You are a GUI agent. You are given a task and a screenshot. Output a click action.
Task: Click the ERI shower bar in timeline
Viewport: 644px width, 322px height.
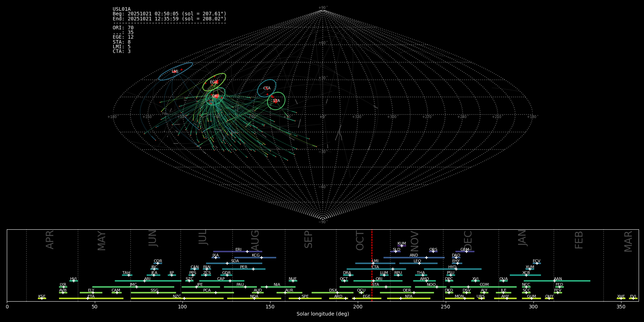pyautogui.click(x=238, y=252)
